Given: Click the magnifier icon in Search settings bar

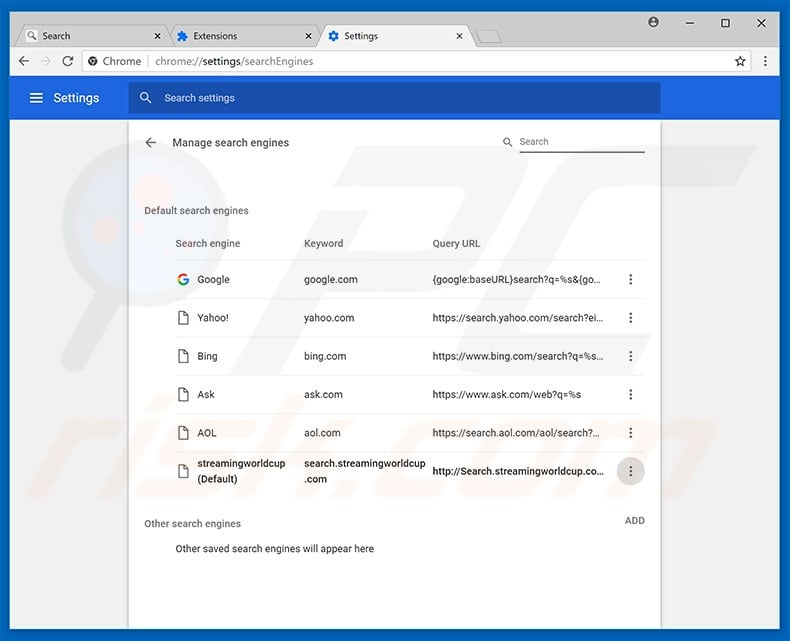Looking at the screenshot, I should click(x=145, y=98).
